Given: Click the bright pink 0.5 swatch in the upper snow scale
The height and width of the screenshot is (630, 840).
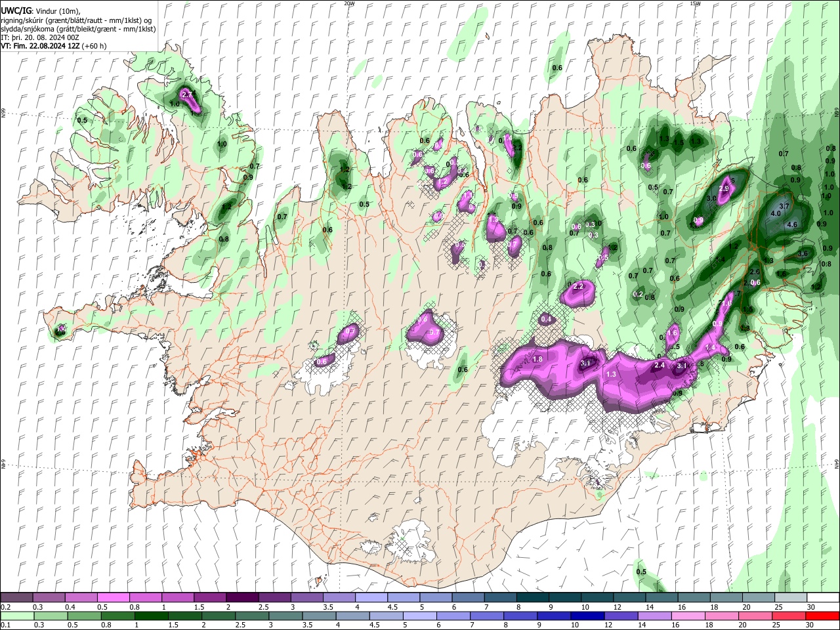Looking at the screenshot, I should pos(113,597).
